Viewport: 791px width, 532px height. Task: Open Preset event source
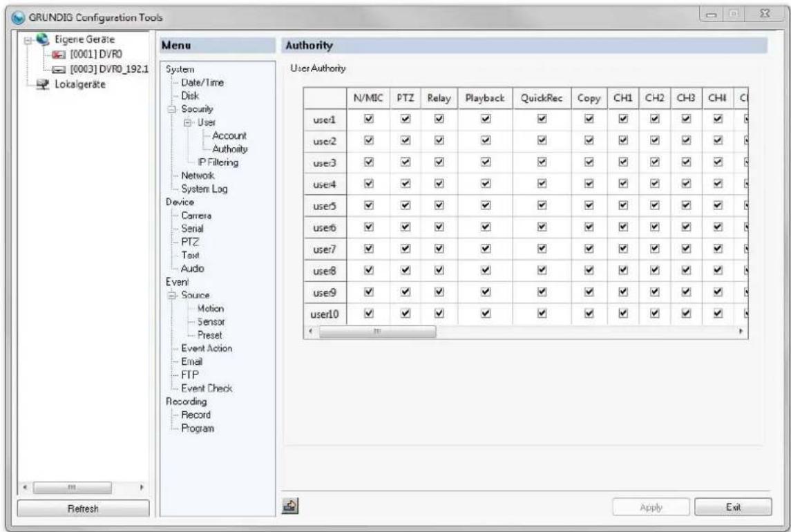(209, 335)
